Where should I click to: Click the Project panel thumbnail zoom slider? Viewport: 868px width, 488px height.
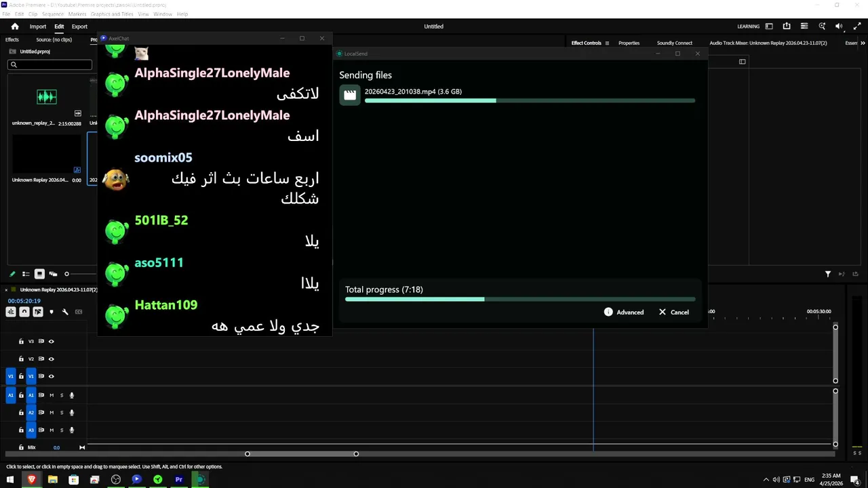tap(66, 274)
